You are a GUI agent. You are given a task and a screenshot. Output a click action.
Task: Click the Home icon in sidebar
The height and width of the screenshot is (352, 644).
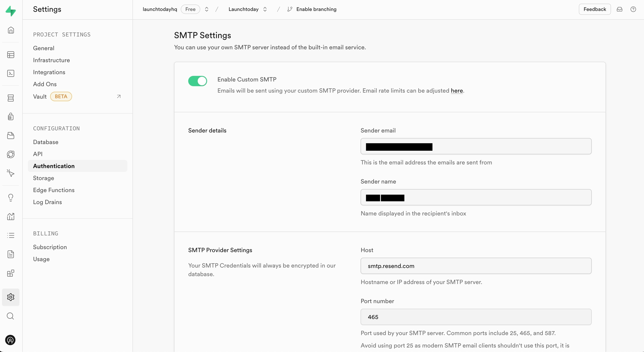point(11,30)
